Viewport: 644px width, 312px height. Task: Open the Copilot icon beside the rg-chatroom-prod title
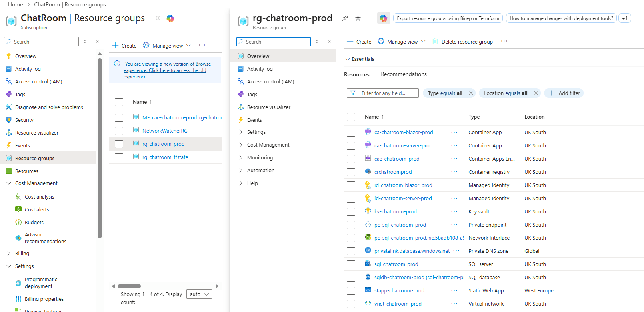pyautogui.click(x=384, y=18)
